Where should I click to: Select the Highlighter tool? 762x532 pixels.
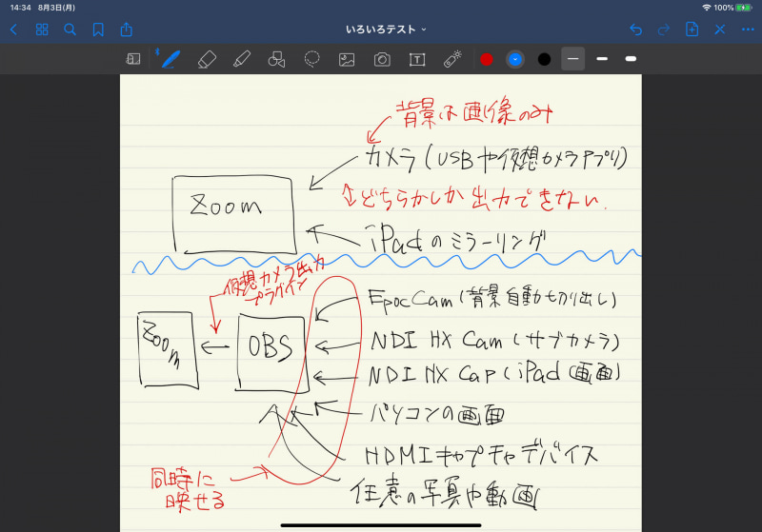tap(242, 59)
